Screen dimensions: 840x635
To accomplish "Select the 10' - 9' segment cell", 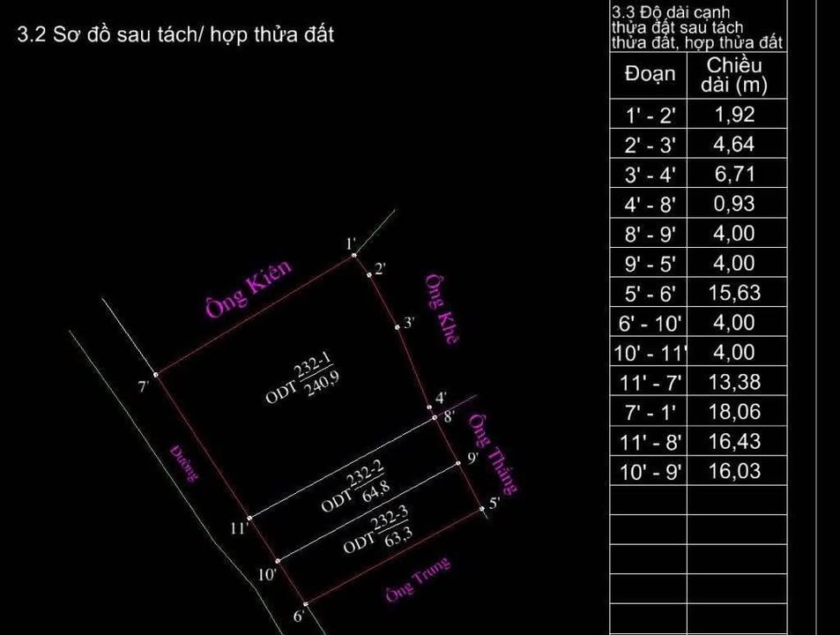I will 650,472.
